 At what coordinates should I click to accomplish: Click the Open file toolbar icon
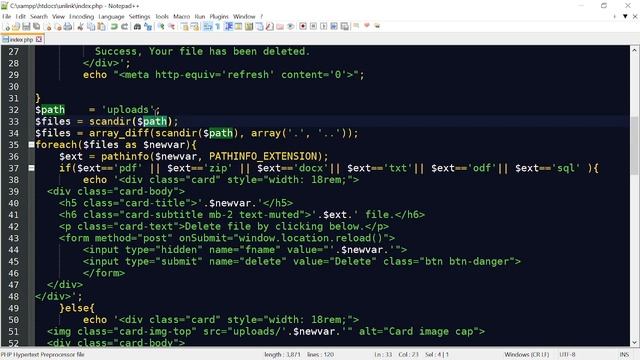click(x=16, y=27)
